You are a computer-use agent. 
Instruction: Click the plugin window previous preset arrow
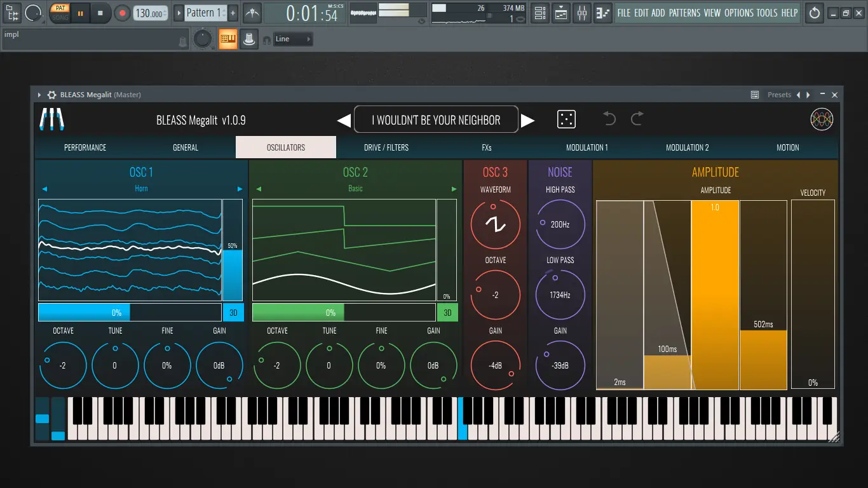click(799, 95)
